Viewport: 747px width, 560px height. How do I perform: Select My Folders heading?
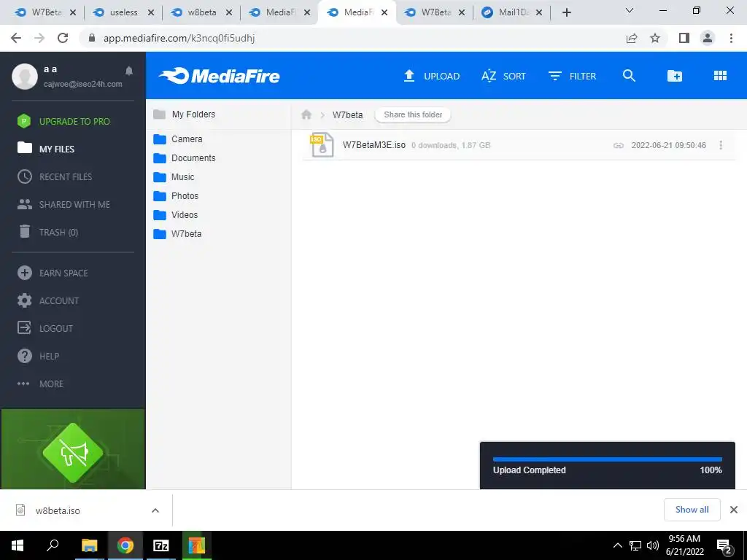[185, 114]
